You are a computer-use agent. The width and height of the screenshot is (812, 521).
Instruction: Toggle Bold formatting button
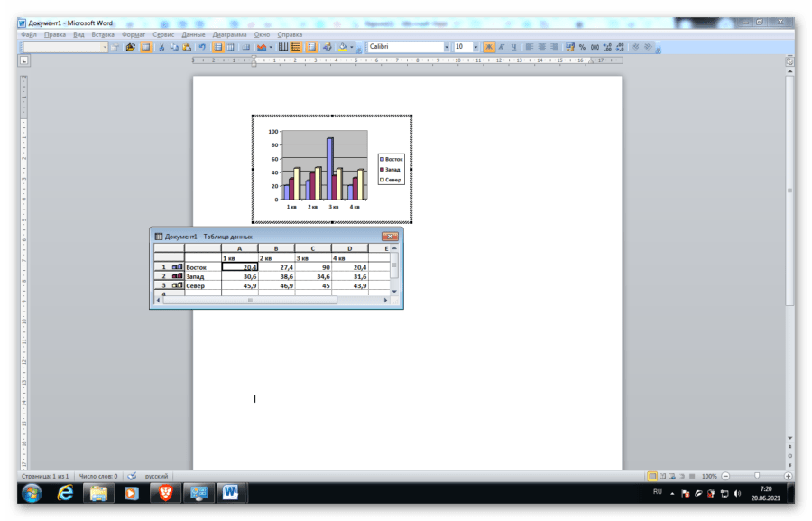pos(489,47)
